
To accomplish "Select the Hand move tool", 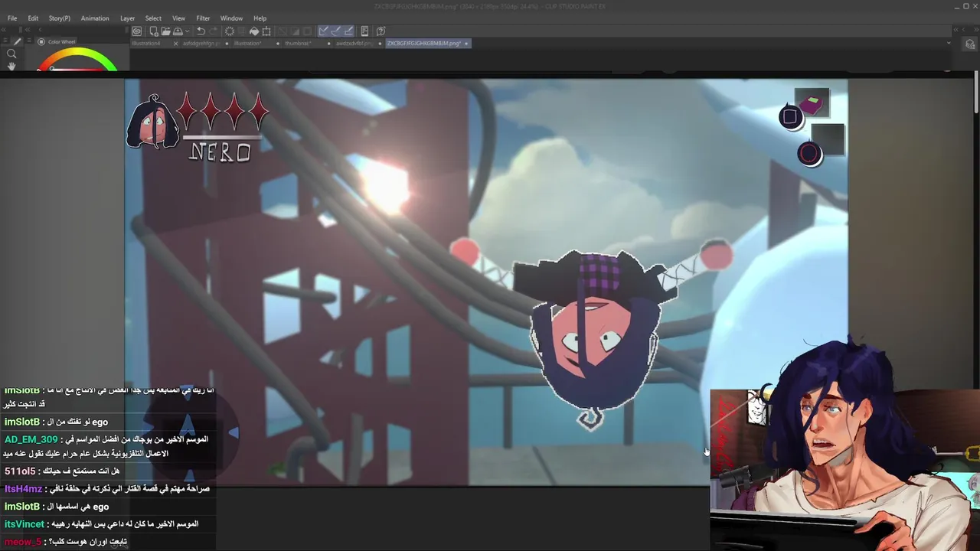I will (x=11, y=67).
